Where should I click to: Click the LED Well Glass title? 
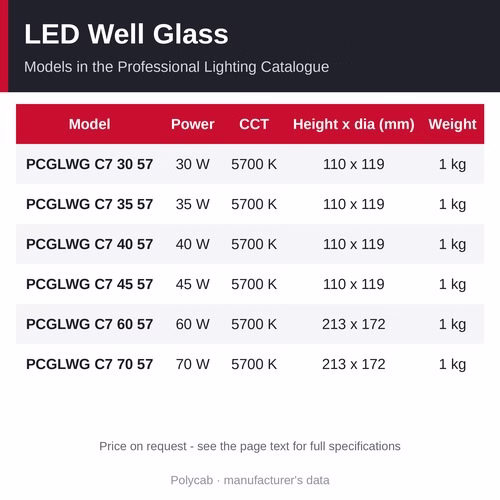tap(126, 34)
